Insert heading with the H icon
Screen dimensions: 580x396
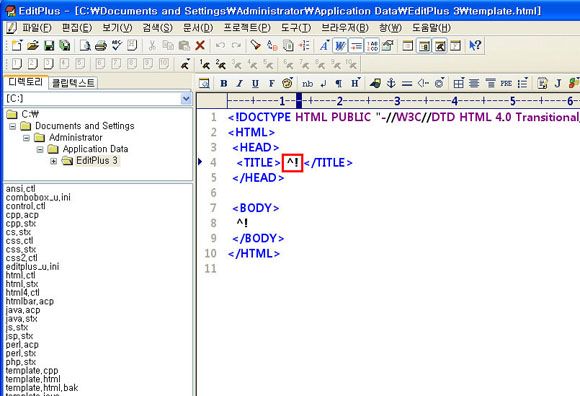point(355,84)
